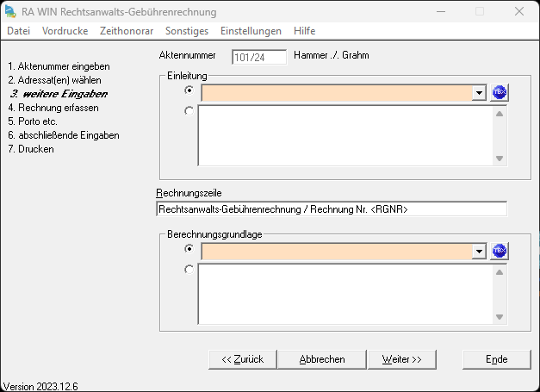
Task: Click step '7. Drucken'
Action: click(31, 149)
